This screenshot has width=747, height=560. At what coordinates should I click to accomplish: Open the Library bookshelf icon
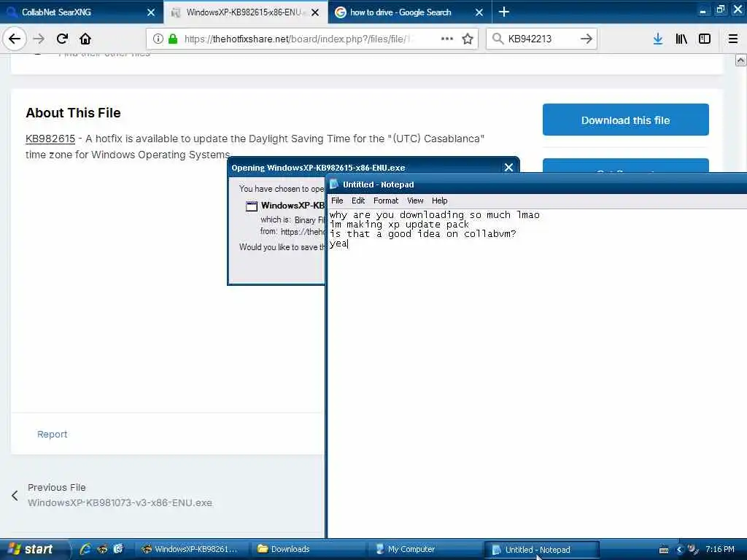681,39
